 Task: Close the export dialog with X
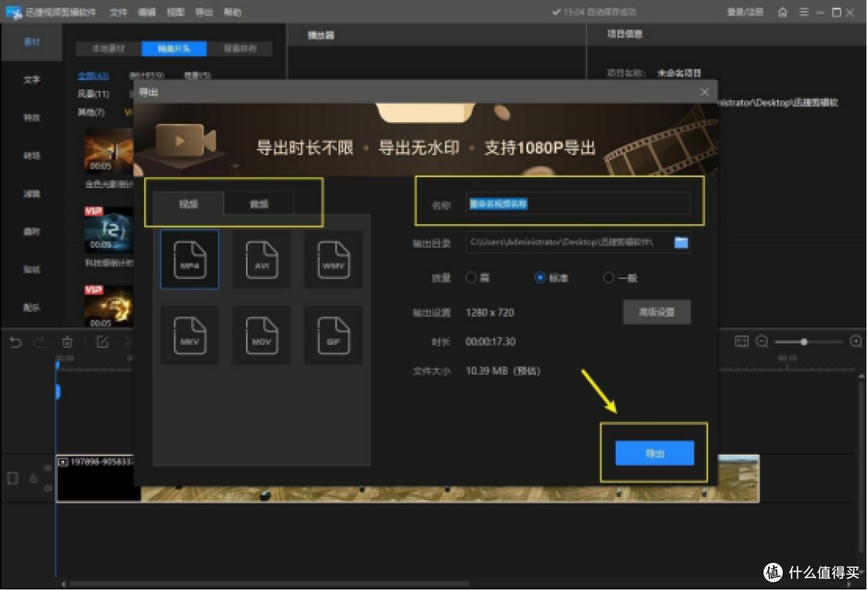coord(704,92)
